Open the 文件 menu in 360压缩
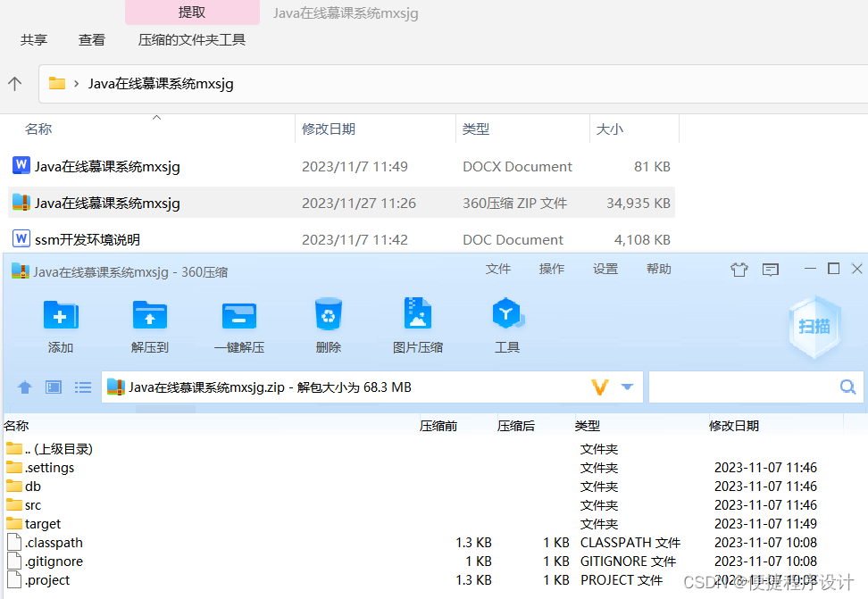 click(x=498, y=269)
